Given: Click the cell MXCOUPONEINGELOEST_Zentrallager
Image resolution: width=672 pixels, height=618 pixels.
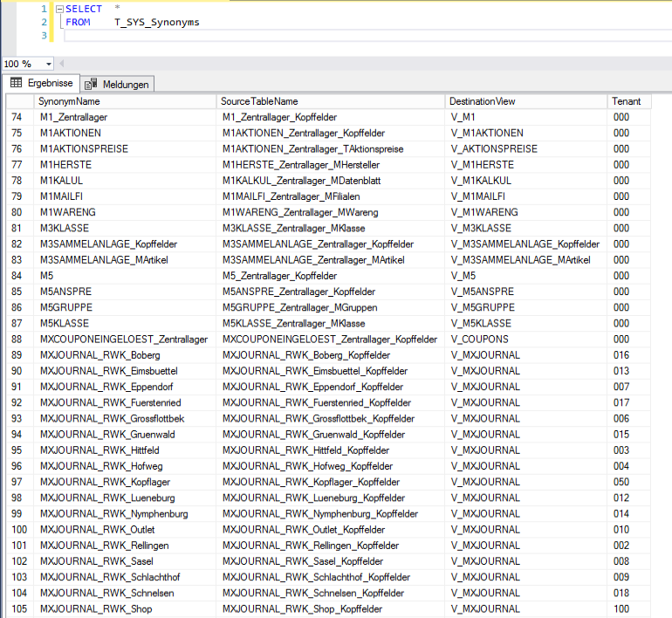Looking at the screenshot, I should (125, 339).
